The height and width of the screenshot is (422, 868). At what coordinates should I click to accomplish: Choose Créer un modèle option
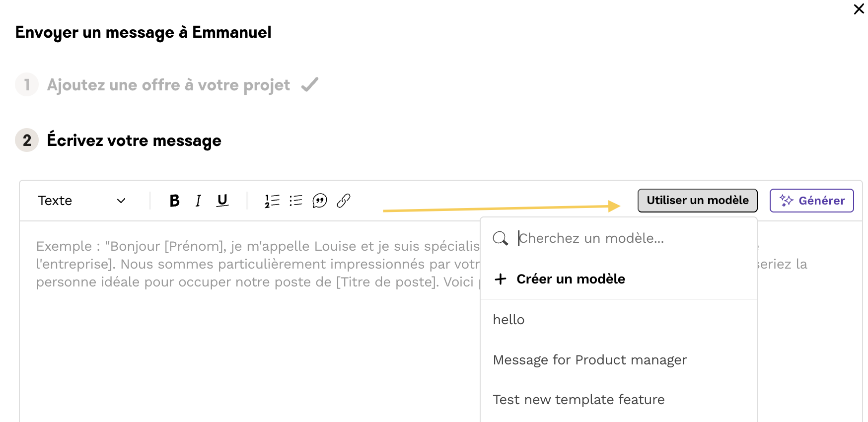pyautogui.click(x=570, y=279)
